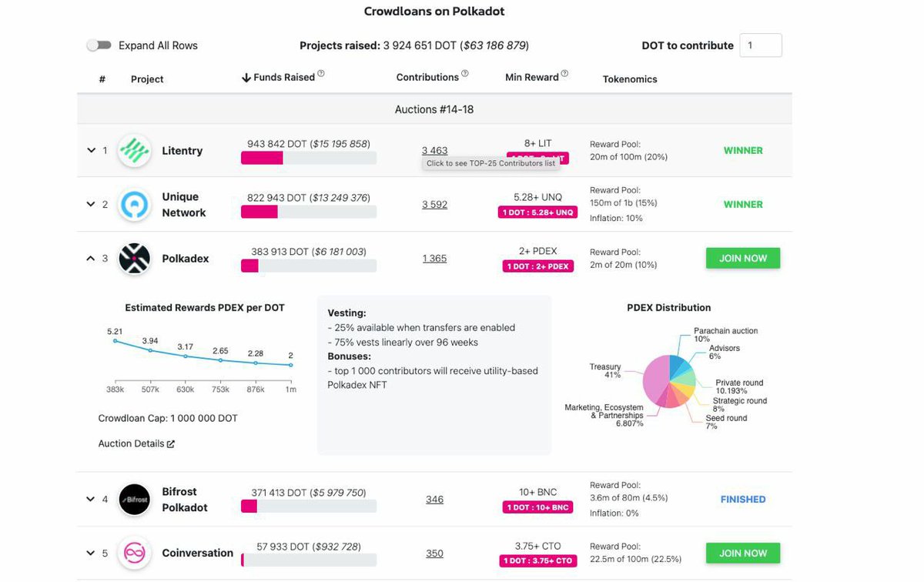Click the Auctions #14-18 section header
Screen dimensions: 924x582
point(434,109)
